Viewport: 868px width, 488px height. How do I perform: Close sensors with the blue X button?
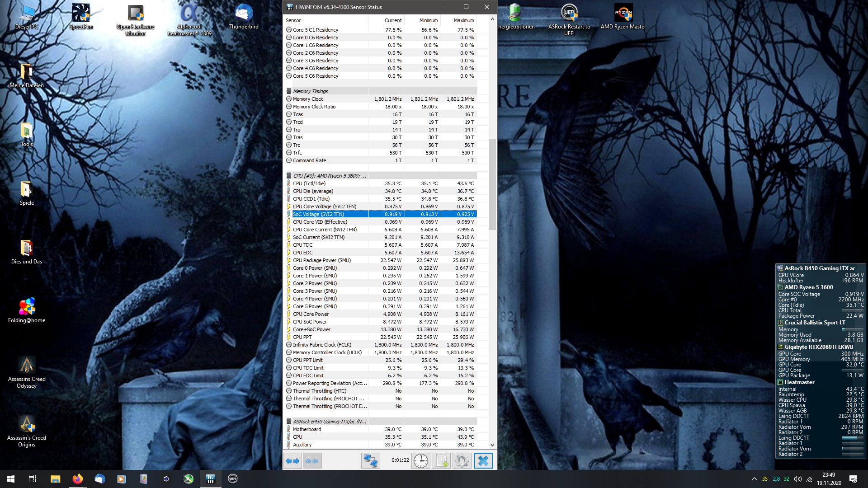pyautogui.click(x=483, y=461)
